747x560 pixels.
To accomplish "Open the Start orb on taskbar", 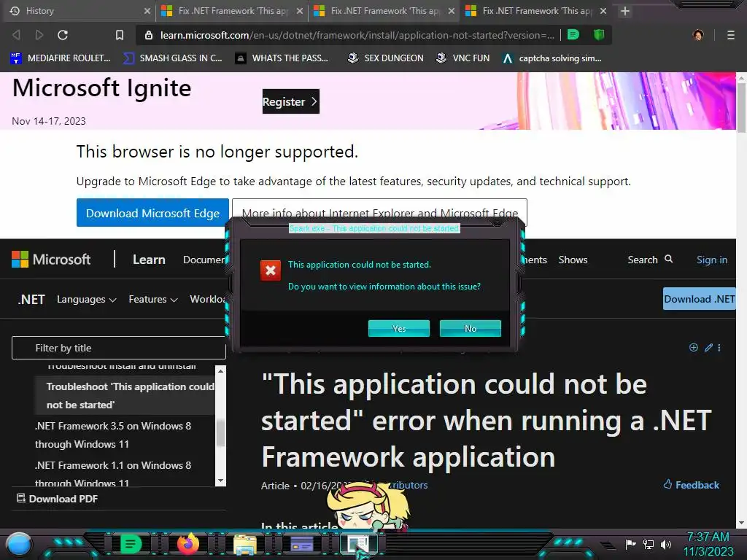I will pyautogui.click(x=19, y=544).
